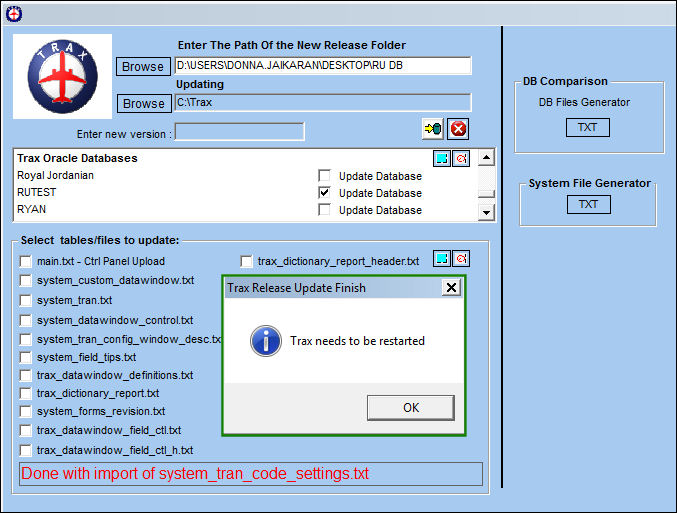Click the yellow arrow database update icon

[433, 129]
